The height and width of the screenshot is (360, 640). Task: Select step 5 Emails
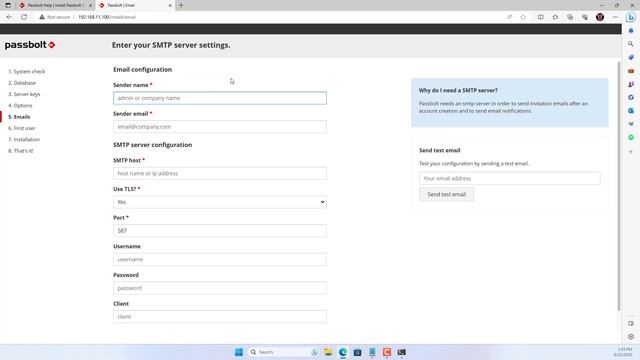click(x=19, y=117)
